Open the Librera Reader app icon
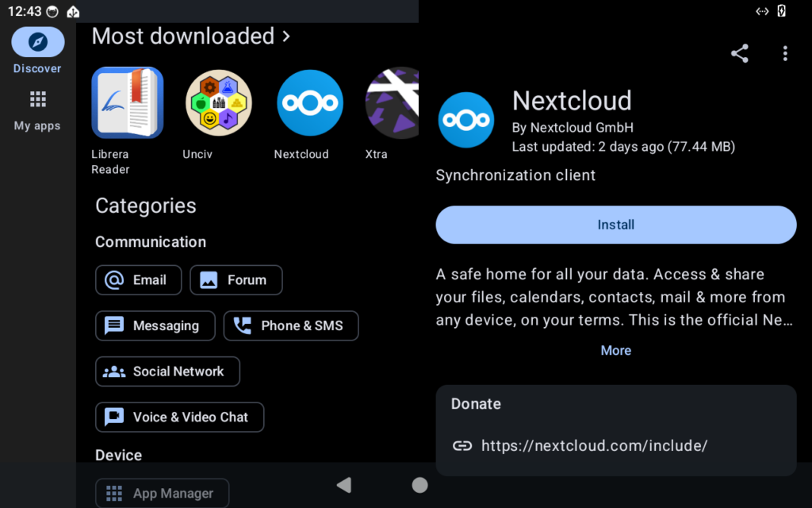 pyautogui.click(x=127, y=103)
